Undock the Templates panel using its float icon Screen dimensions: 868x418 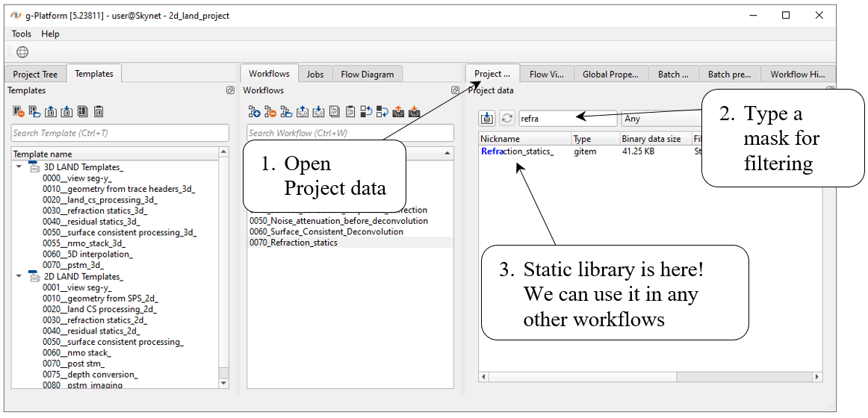[230, 90]
